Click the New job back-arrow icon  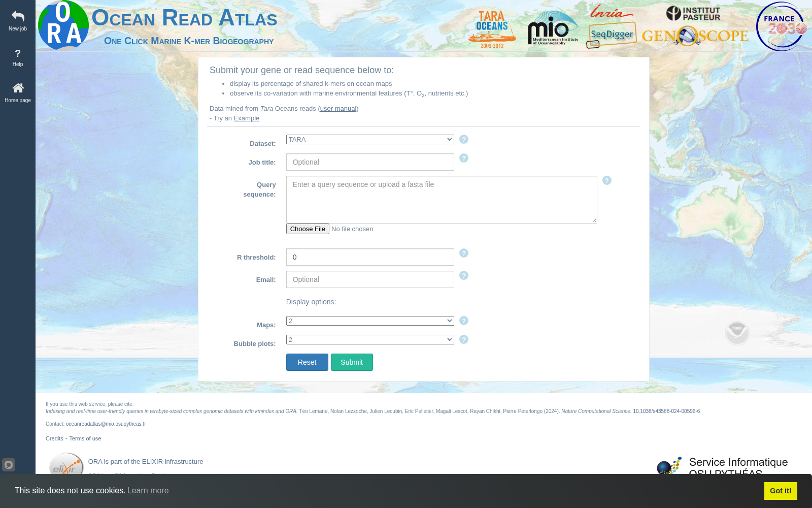(x=18, y=17)
